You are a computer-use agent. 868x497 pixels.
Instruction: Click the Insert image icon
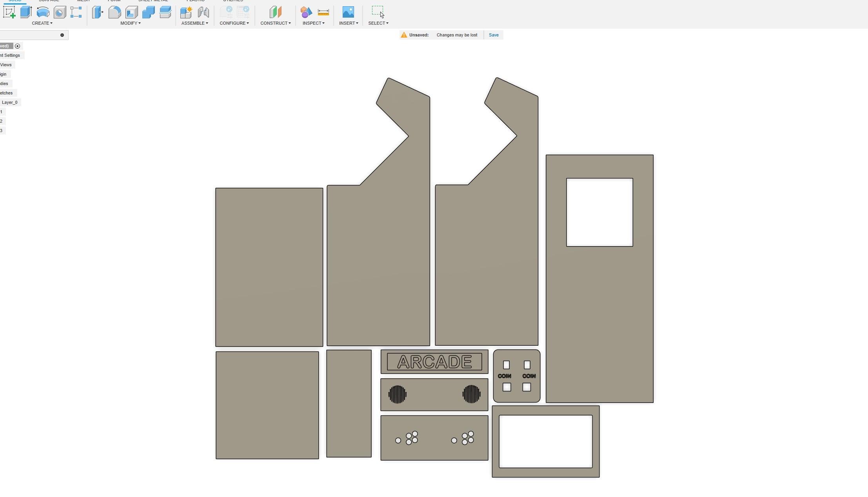click(x=348, y=12)
